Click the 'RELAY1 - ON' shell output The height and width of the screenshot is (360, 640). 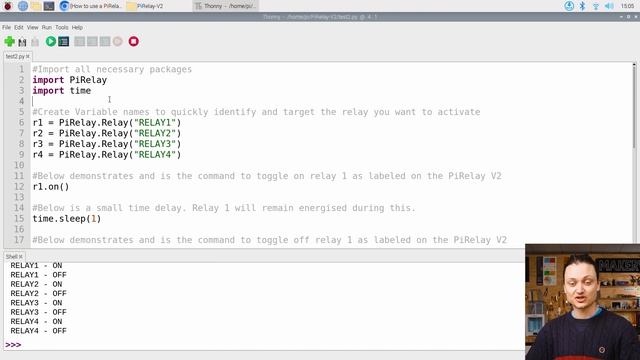tap(36, 265)
